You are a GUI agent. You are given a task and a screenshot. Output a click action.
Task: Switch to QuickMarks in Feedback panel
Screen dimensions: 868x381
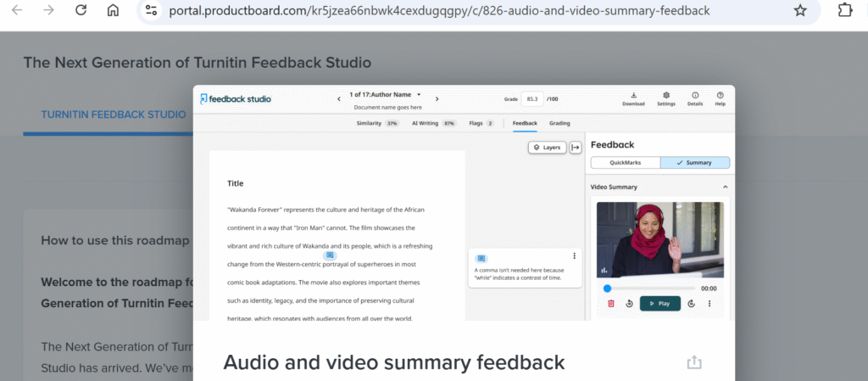click(x=626, y=163)
